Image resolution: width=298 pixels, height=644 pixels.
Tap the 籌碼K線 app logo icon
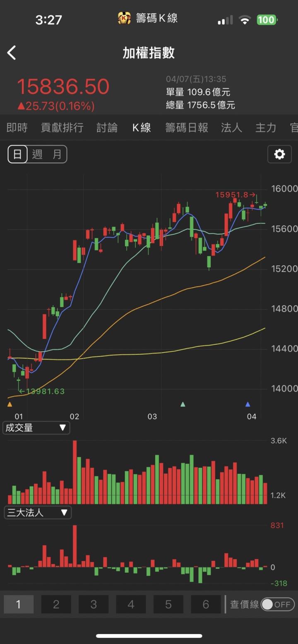(x=124, y=19)
